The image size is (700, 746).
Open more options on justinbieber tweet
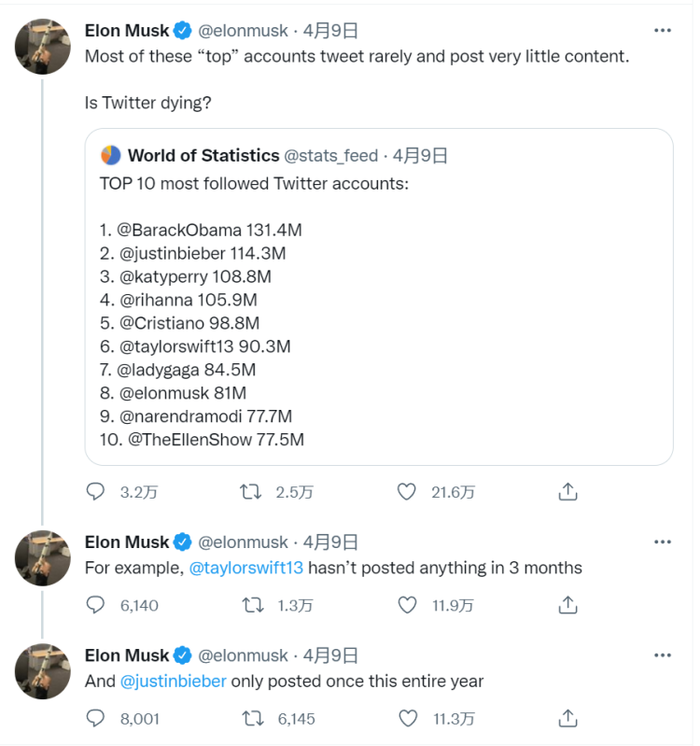[x=663, y=655]
